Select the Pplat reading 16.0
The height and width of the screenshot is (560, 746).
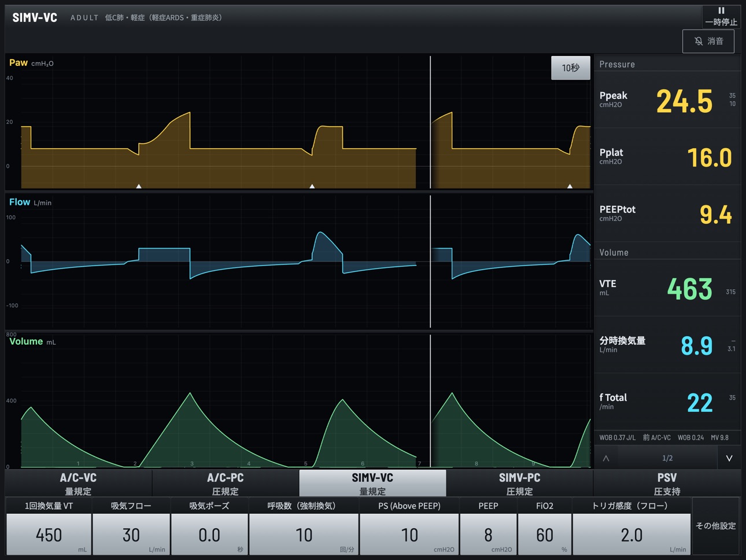click(710, 158)
